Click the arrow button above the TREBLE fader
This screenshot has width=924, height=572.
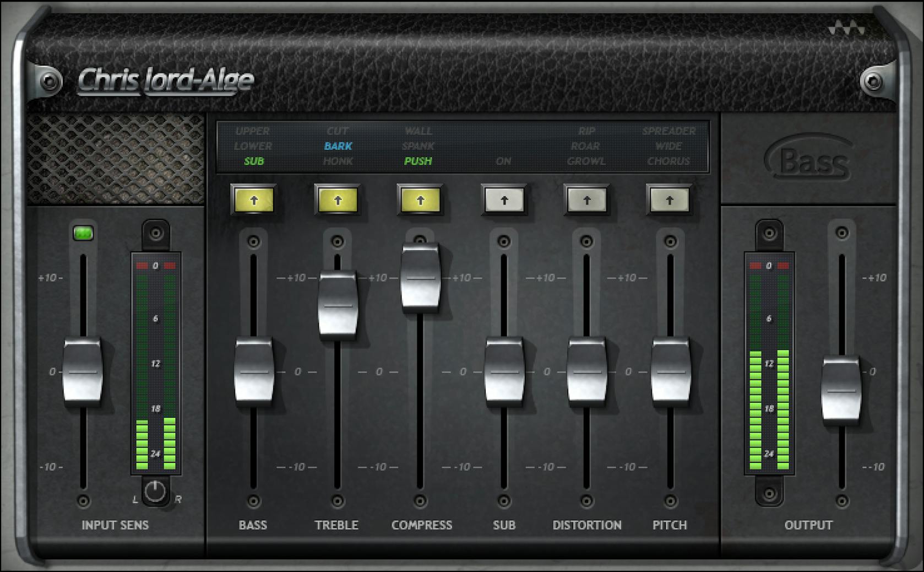(338, 200)
